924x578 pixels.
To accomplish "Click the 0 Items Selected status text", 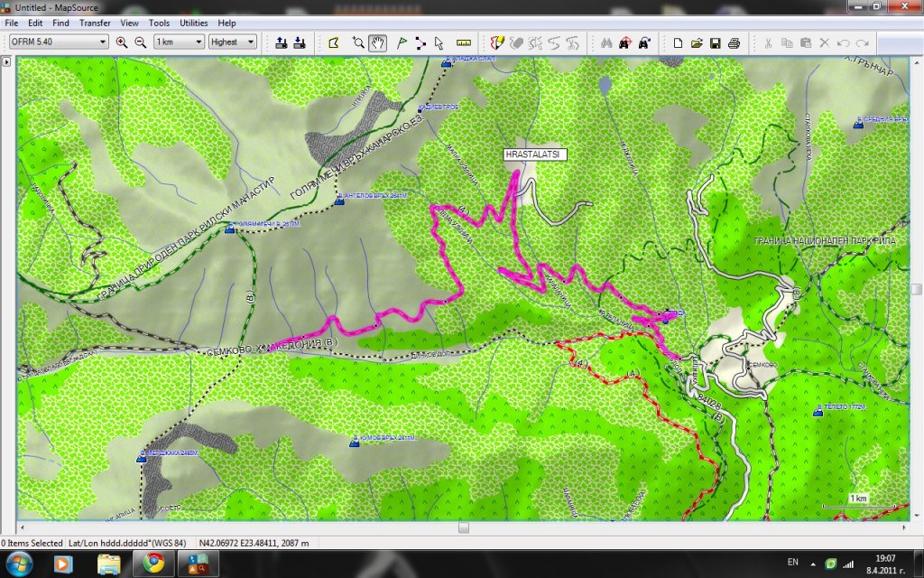I will (x=32, y=543).
